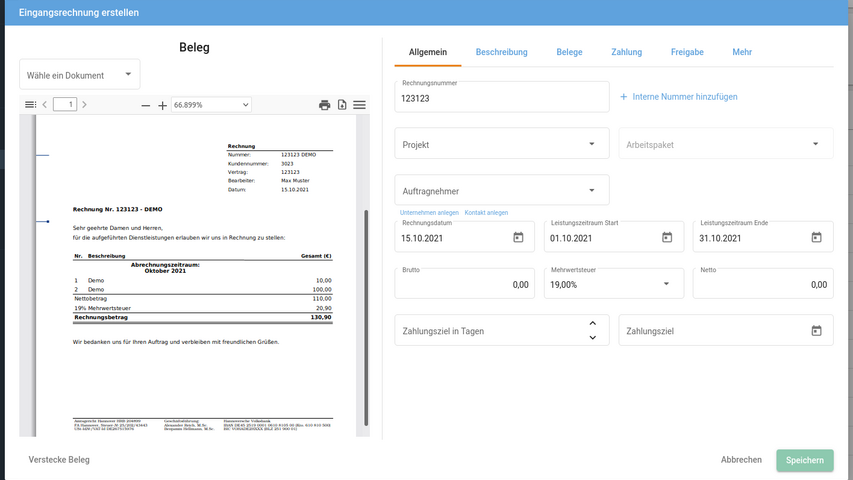The width and height of the screenshot is (853, 480).
Task: Switch to the Beschreibung tab
Action: point(501,52)
